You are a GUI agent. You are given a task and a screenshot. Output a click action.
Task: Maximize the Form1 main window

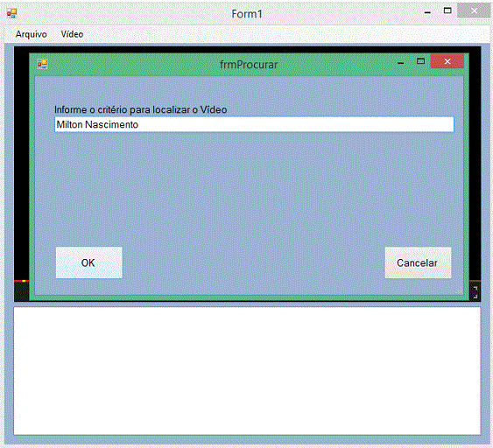(447, 10)
